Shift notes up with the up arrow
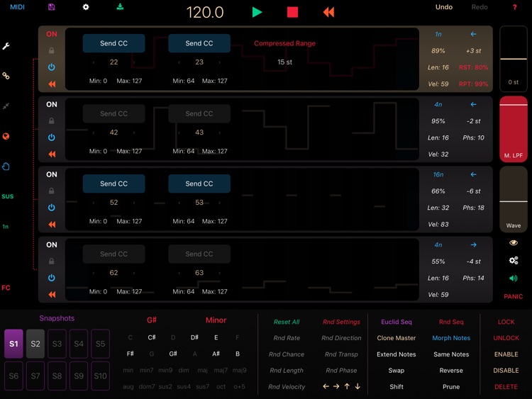Screen dimensions: 532x399 pyautogui.click(x=347, y=386)
